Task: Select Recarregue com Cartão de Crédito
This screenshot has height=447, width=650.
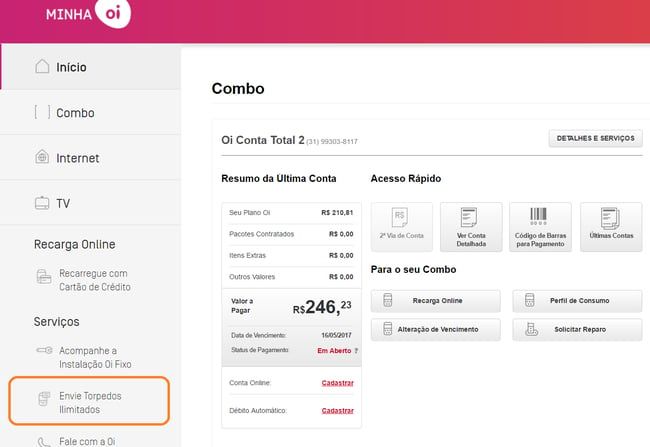Action: pos(95,280)
